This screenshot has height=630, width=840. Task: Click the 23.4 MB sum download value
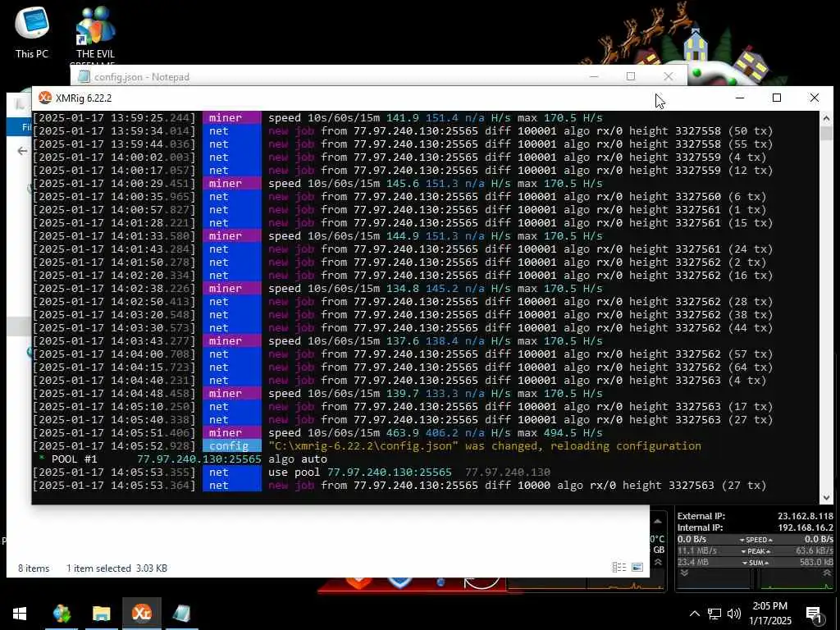(692, 563)
